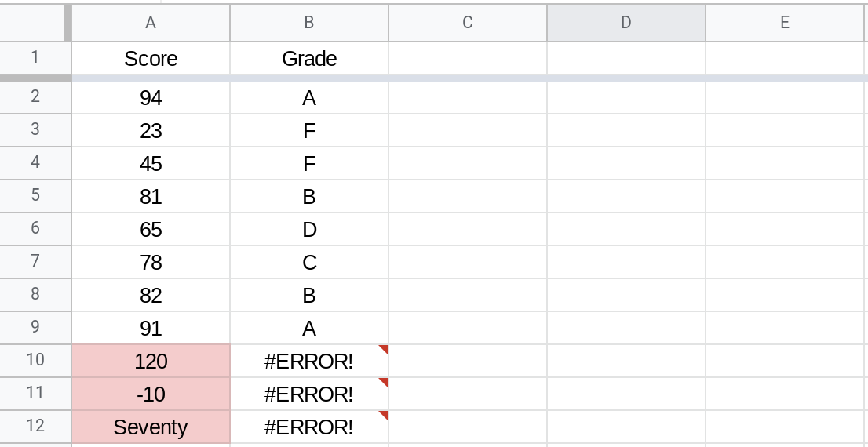The height and width of the screenshot is (447, 868).
Task: Click the "Score" header cell
Action: click(151, 59)
